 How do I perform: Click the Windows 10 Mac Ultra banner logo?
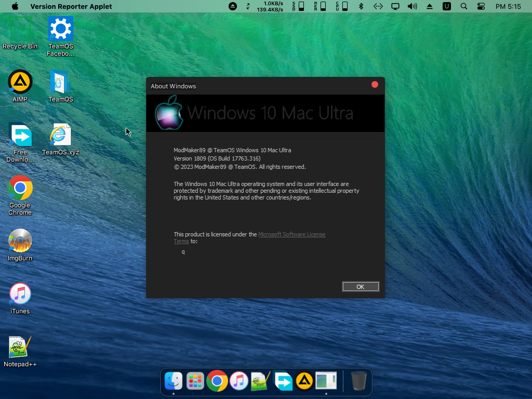tap(169, 113)
